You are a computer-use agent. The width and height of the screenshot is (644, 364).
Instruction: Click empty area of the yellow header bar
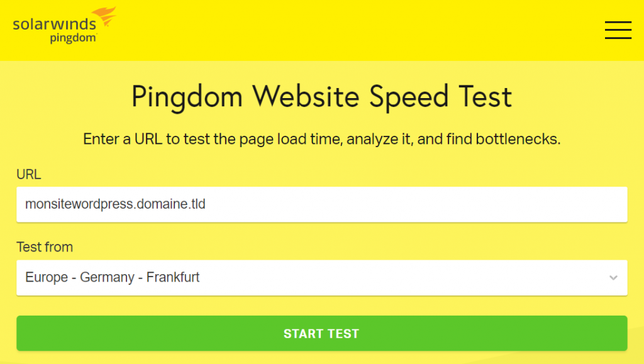pos(349,30)
